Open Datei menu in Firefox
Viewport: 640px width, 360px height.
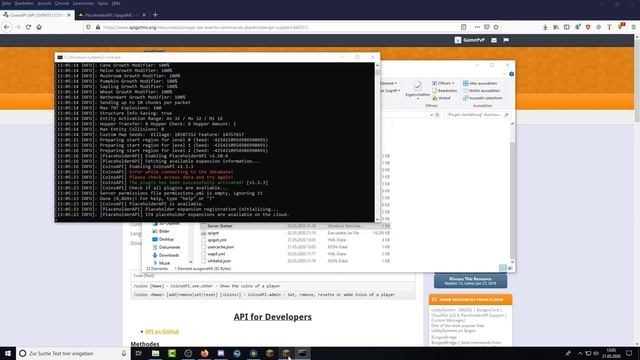click(6, 3)
